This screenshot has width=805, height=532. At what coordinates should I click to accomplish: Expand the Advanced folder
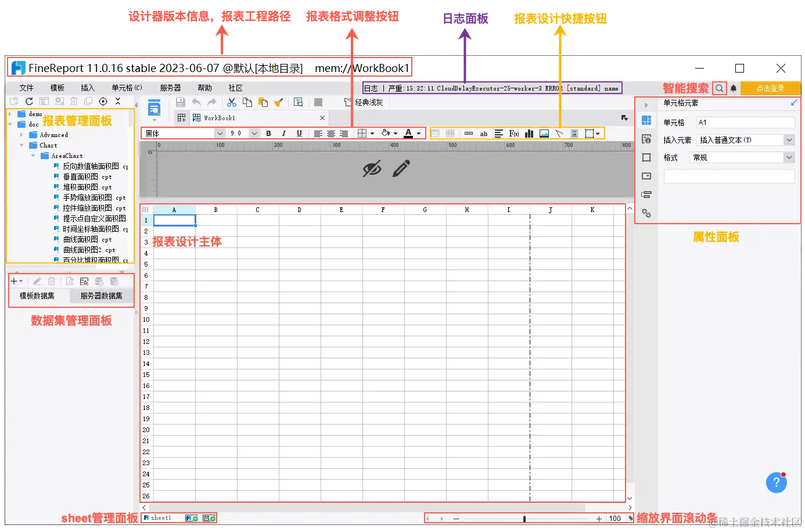point(21,135)
